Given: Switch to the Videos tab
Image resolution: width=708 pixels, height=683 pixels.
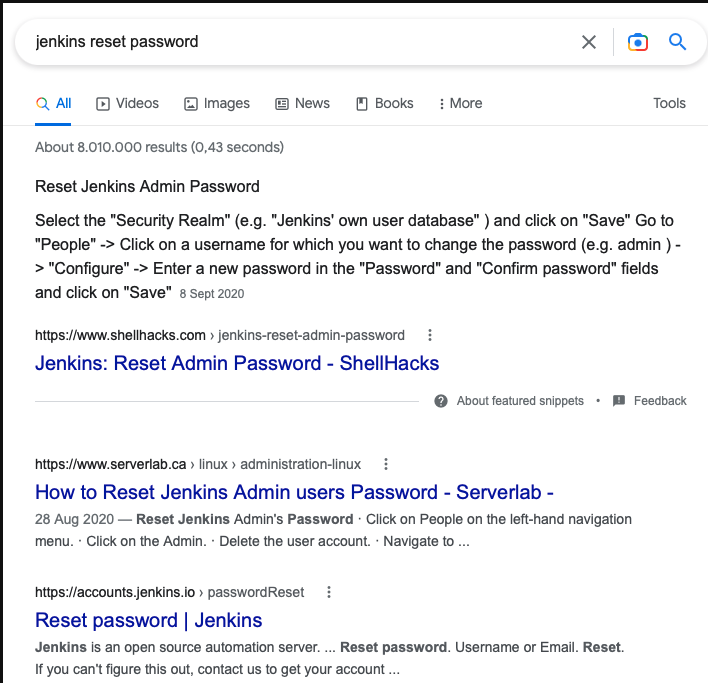Looking at the screenshot, I should pos(127,103).
